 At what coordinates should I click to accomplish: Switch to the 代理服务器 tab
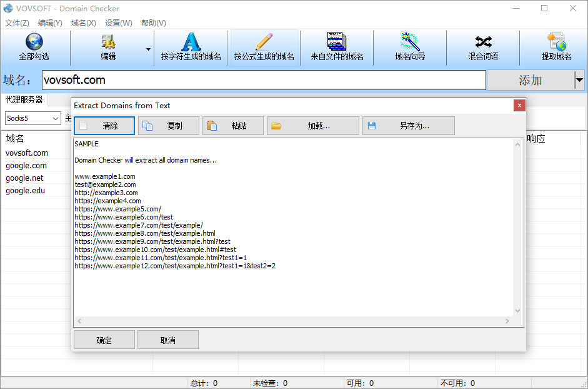(x=24, y=99)
